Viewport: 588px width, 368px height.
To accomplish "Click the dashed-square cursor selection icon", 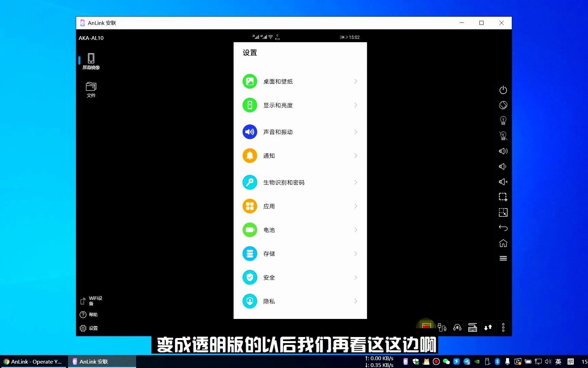I will [503, 212].
